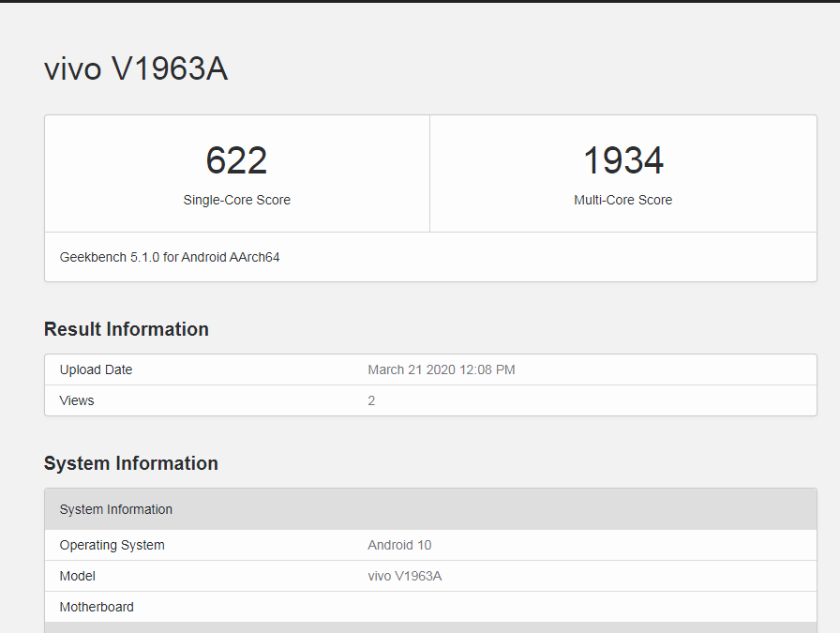The height and width of the screenshot is (633, 840).
Task: Select the Views row label
Action: [x=77, y=400]
